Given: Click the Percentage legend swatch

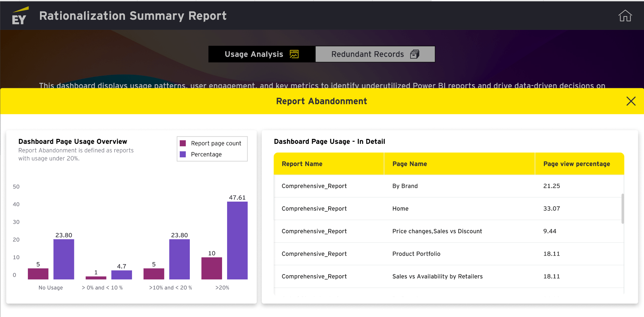Looking at the screenshot, I should 183,155.
